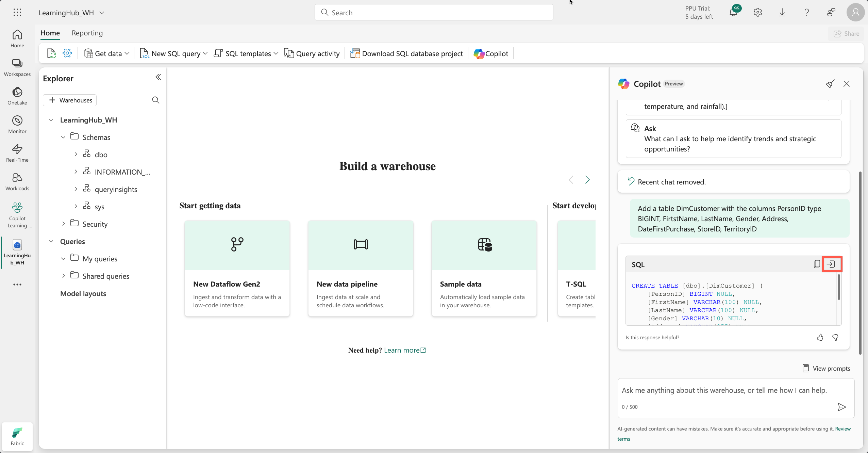This screenshot has height=453, width=868.
Task: Send the Copilot message
Action: point(842,407)
